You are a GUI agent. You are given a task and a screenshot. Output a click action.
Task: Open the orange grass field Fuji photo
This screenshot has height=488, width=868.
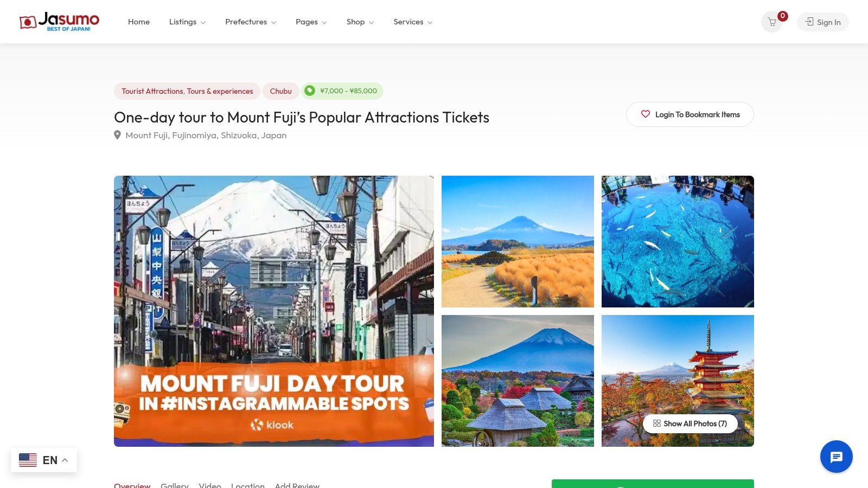[518, 241]
